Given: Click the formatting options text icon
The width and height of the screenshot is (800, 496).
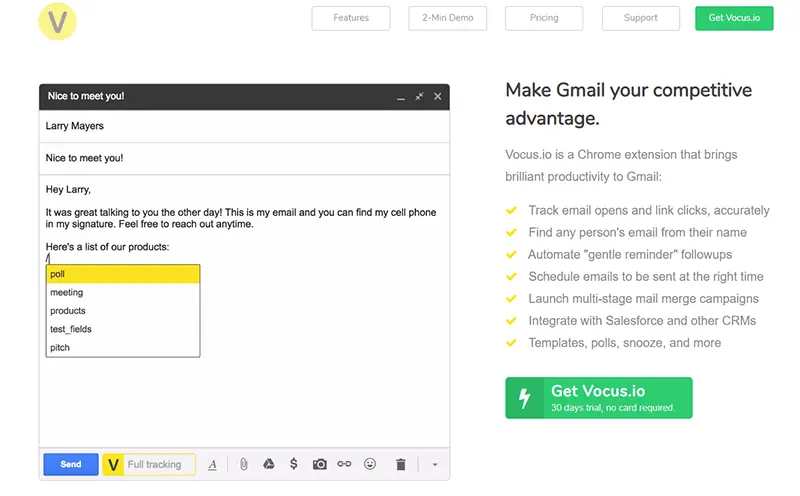Looking at the screenshot, I should [212, 465].
